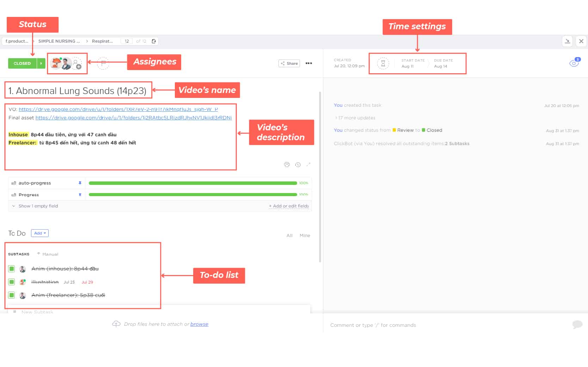Open the three-dot more options menu
The width and height of the screenshot is (588, 367).
pyautogui.click(x=309, y=63)
